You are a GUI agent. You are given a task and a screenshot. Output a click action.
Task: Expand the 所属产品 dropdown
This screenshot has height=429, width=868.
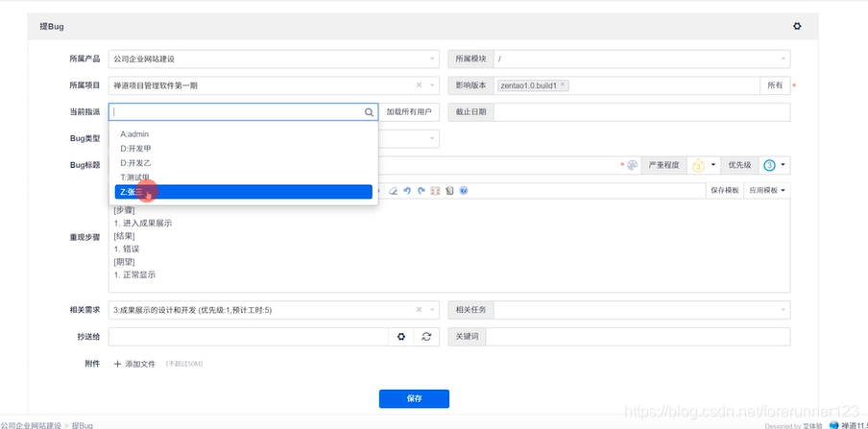click(x=432, y=59)
